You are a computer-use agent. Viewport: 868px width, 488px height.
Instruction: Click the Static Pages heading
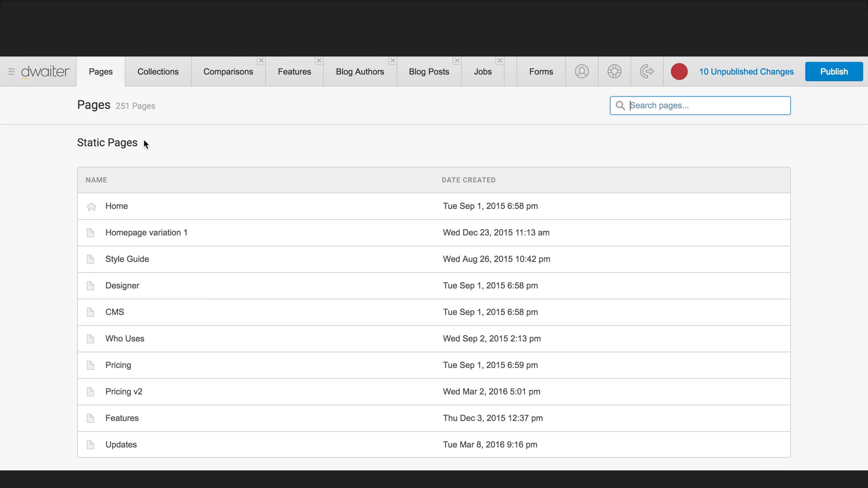pos(107,143)
